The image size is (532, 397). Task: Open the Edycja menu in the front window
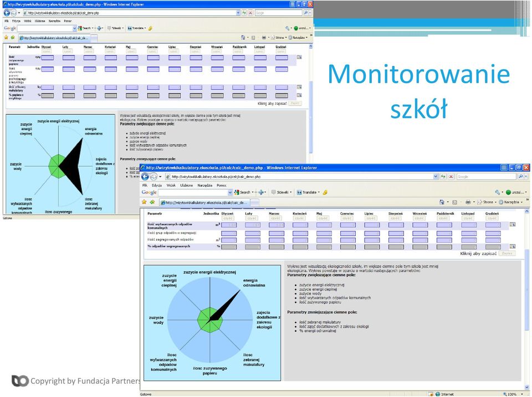tap(157, 185)
